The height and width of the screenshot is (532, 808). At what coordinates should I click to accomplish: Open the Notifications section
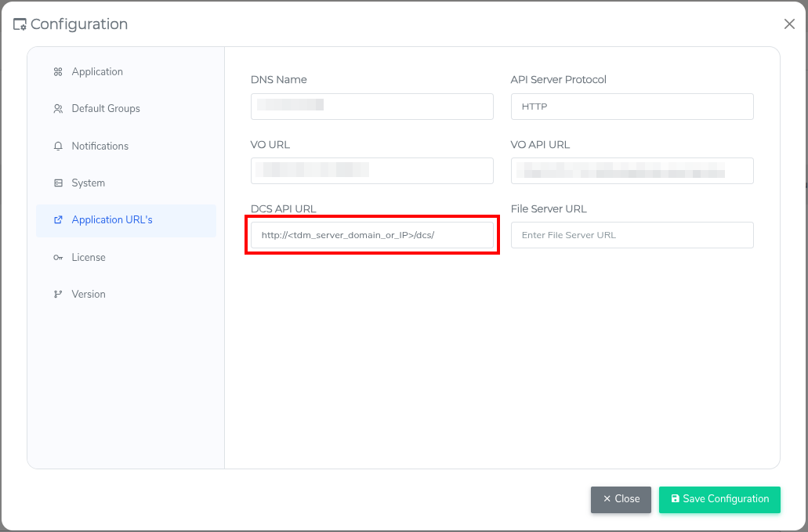[x=126, y=147]
